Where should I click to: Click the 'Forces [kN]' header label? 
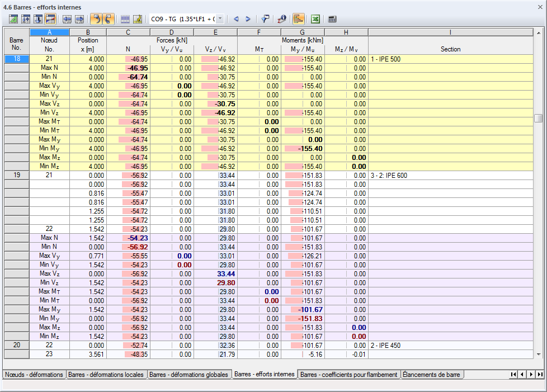[172, 40]
